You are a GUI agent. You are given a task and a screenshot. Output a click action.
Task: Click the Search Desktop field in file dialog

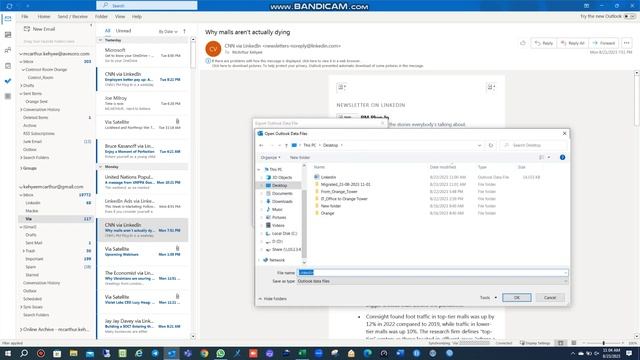click(534, 145)
